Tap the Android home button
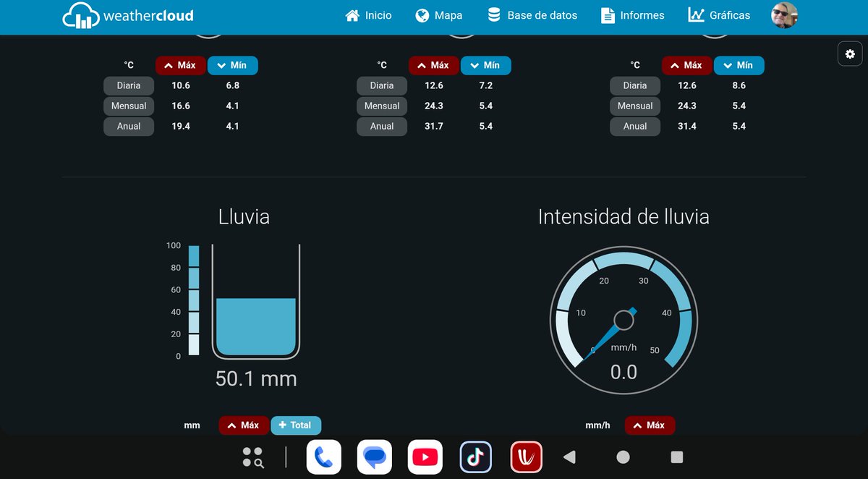Image resolution: width=868 pixels, height=479 pixels. coord(623,457)
